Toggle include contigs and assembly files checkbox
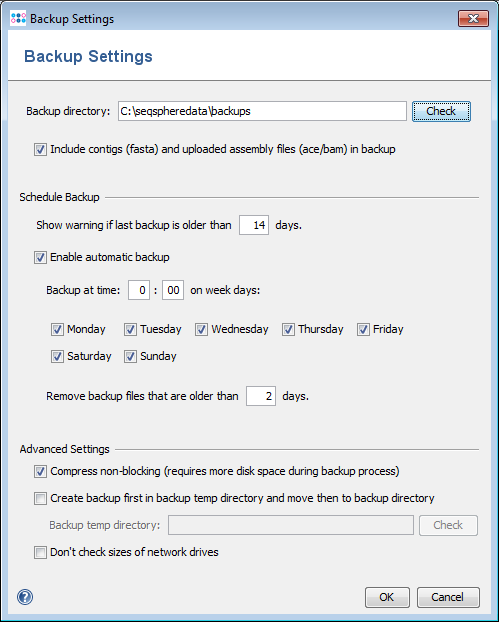The image size is (499, 622). pos(40,150)
